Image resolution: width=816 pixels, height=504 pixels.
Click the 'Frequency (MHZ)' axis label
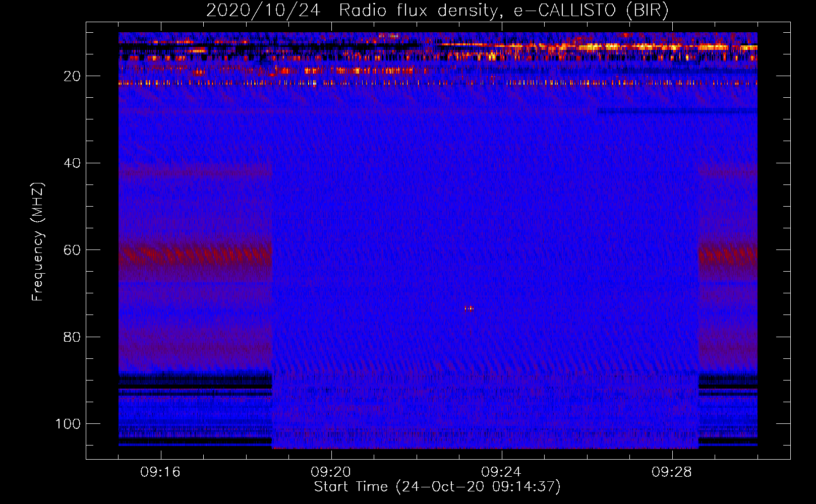(x=38, y=242)
